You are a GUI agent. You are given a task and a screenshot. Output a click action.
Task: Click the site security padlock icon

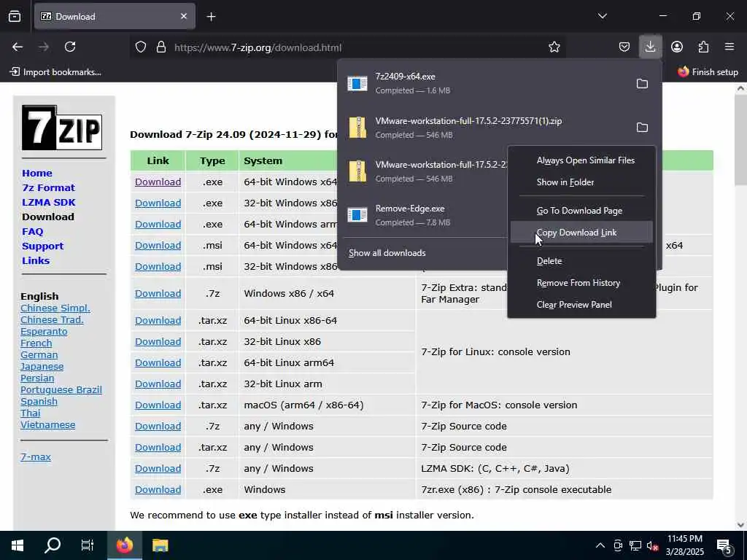(161, 47)
